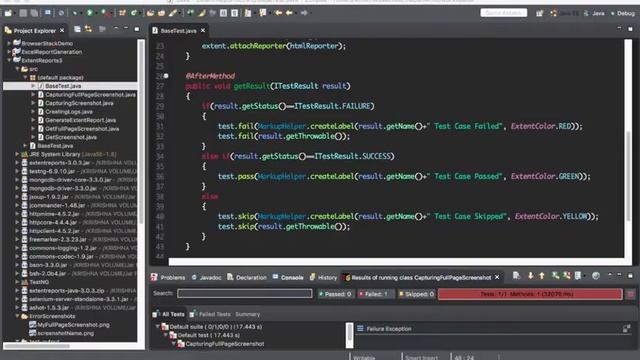Screen dimensions: 640x360
Task: Open the Failed Tests tab
Action: [210, 314]
